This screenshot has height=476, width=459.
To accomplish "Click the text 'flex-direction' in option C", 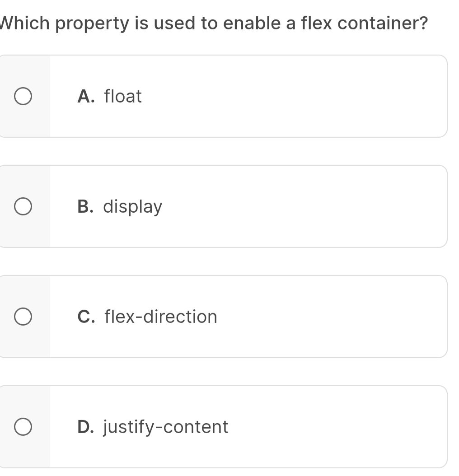I will click(x=160, y=317).
